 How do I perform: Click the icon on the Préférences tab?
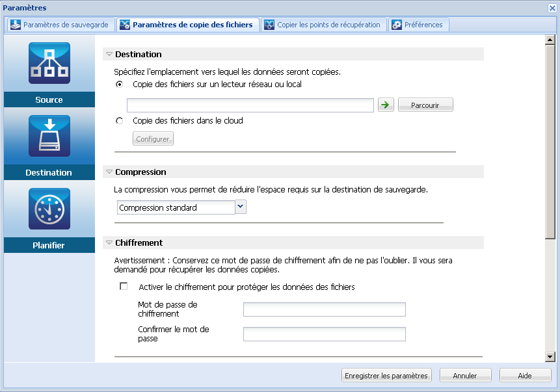click(x=396, y=24)
